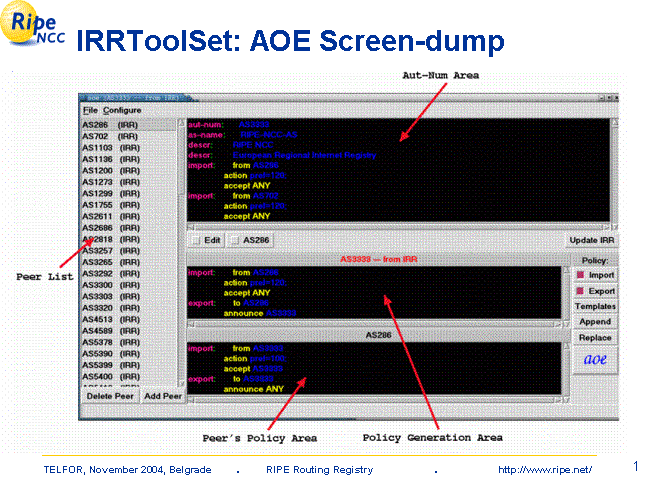Select AS702 in the peer list

click(110, 135)
